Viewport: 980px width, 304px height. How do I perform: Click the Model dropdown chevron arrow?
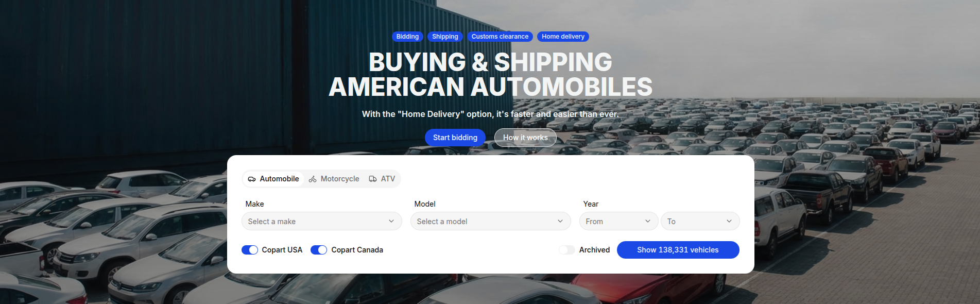tap(560, 221)
